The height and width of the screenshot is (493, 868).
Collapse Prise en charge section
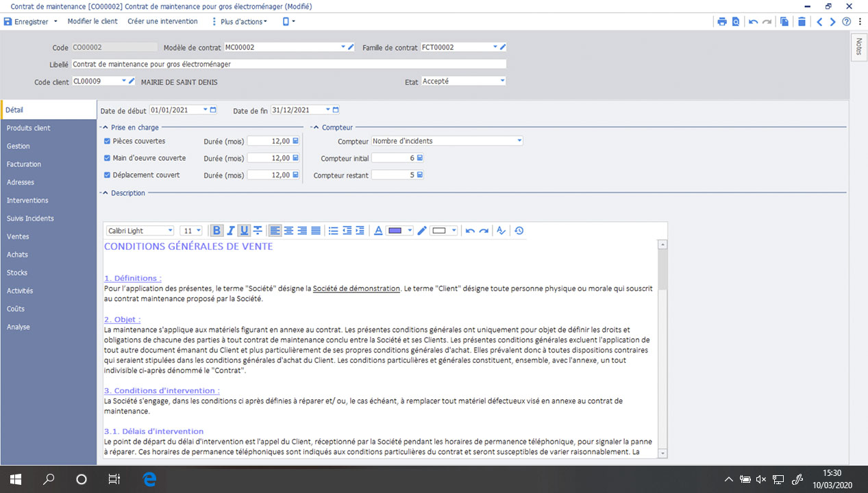click(x=105, y=127)
